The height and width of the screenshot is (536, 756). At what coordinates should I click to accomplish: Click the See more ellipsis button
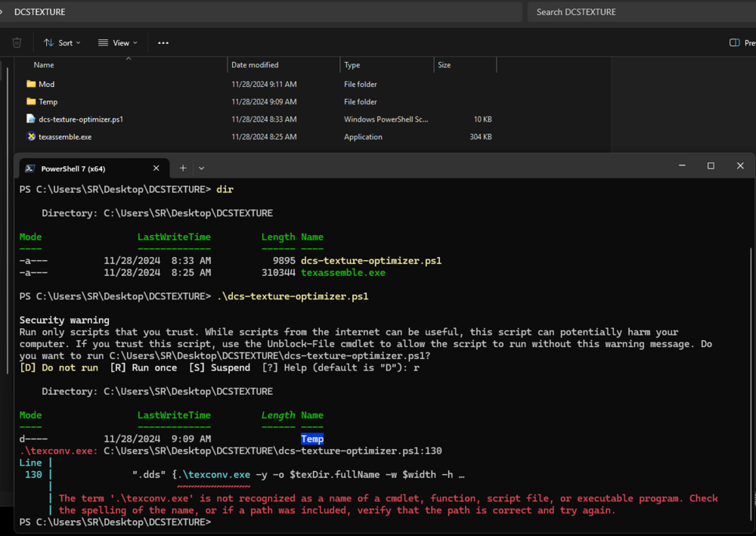[x=163, y=43]
